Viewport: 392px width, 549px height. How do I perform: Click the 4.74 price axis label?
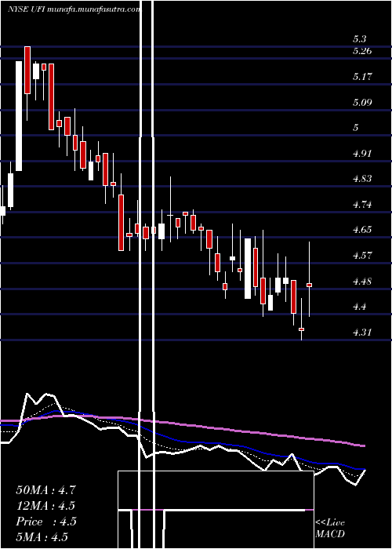tap(362, 205)
